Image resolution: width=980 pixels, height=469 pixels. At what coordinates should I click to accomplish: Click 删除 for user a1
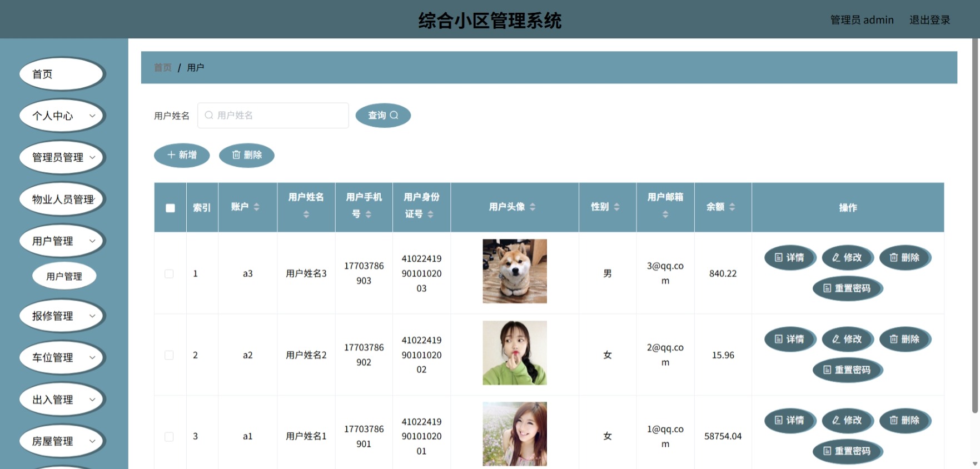tap(905, 421)
